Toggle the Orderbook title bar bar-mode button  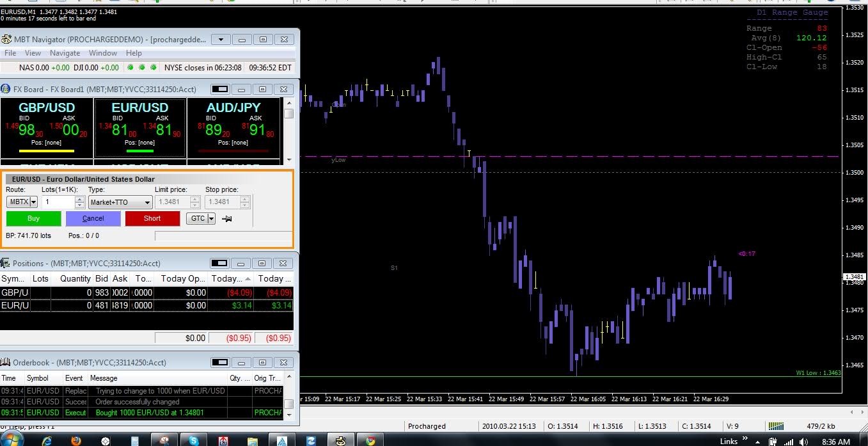pos(219,362)
